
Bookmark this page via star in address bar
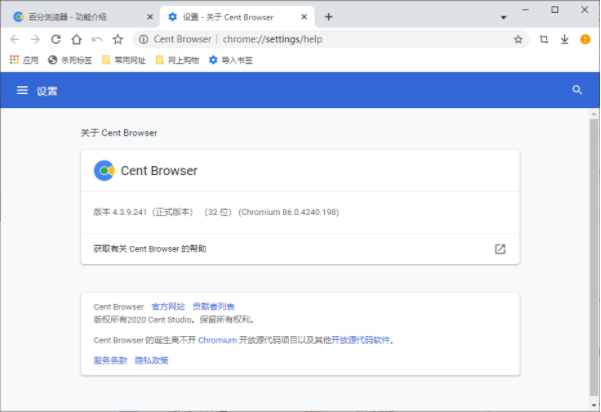point(518,39)
